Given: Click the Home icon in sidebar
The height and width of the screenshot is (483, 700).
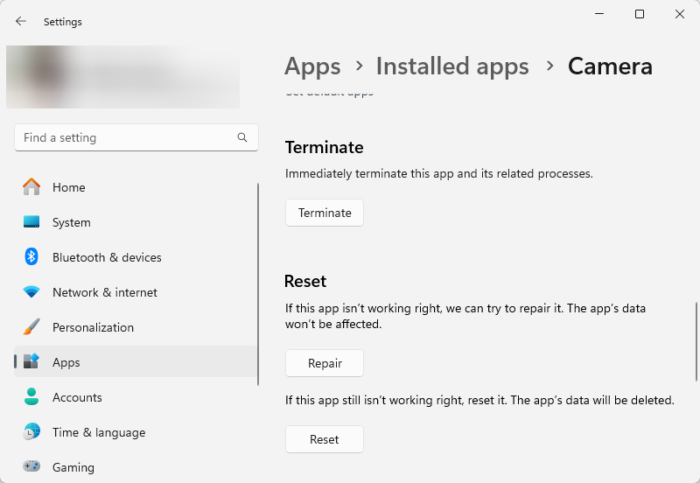Looking at the screenshot, I should click(32, 187).
